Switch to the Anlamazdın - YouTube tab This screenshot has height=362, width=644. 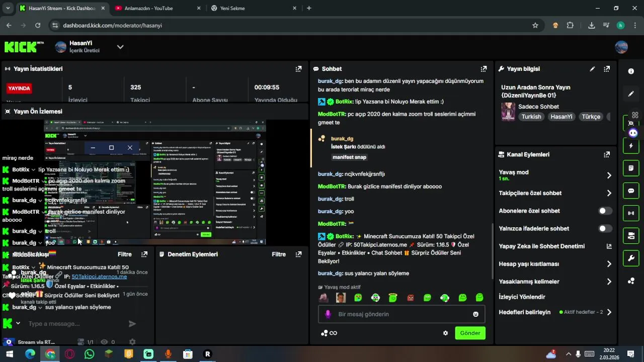157,8
